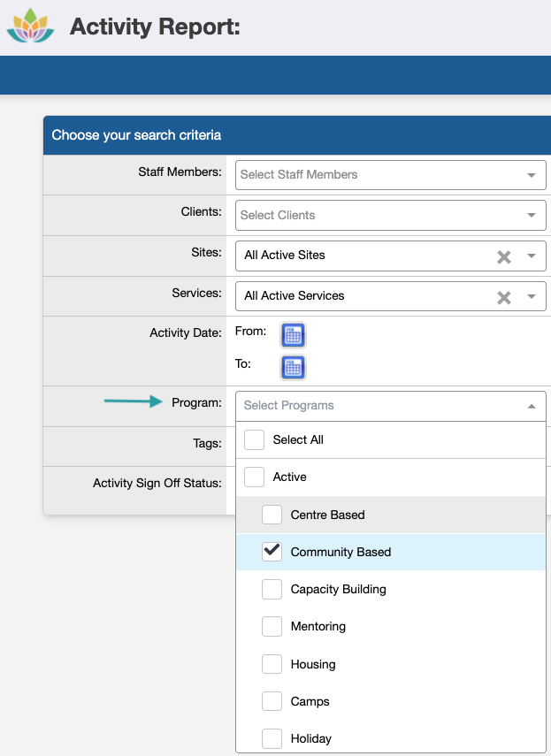Collapse the Select Programs dropdown arrow

(x=532, y=407)
